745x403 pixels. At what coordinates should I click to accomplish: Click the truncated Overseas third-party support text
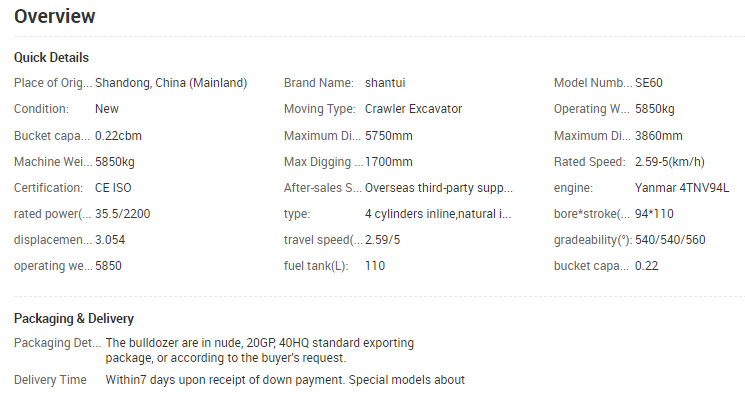pyautogui.click(x=439, y=188)
